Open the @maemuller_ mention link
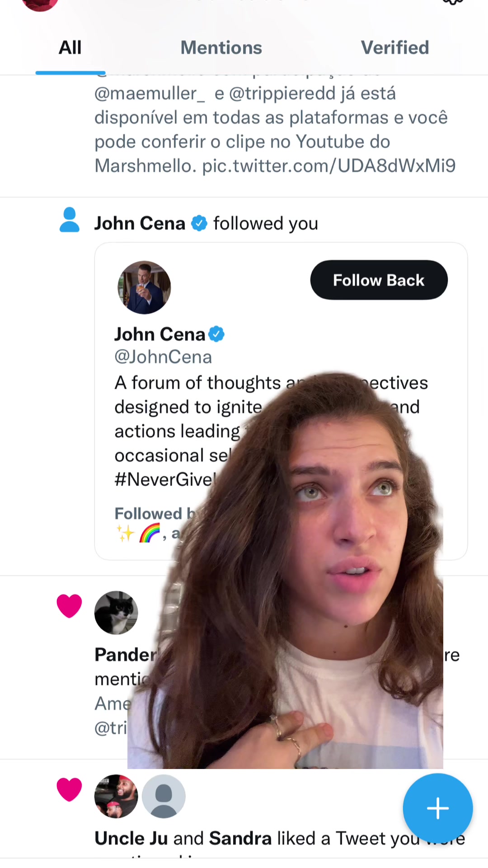 coord(150,94)
